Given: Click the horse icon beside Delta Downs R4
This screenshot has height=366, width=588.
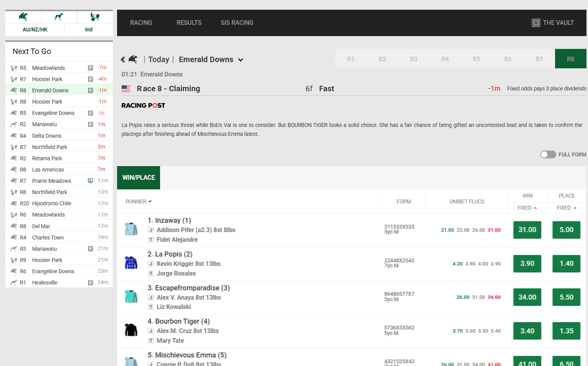Looking at the screenshot, I should (x=14, y=135).
